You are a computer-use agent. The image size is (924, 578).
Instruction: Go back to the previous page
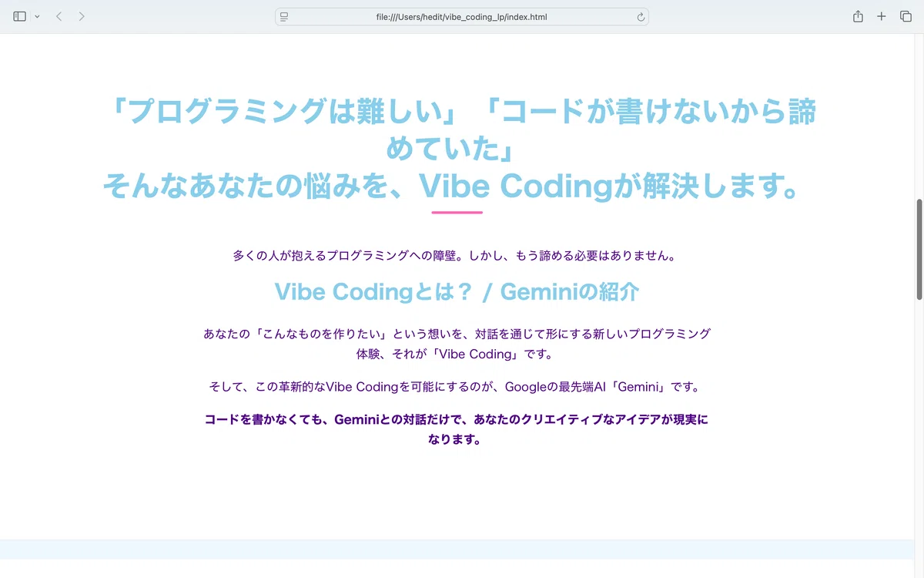(59, 16)
